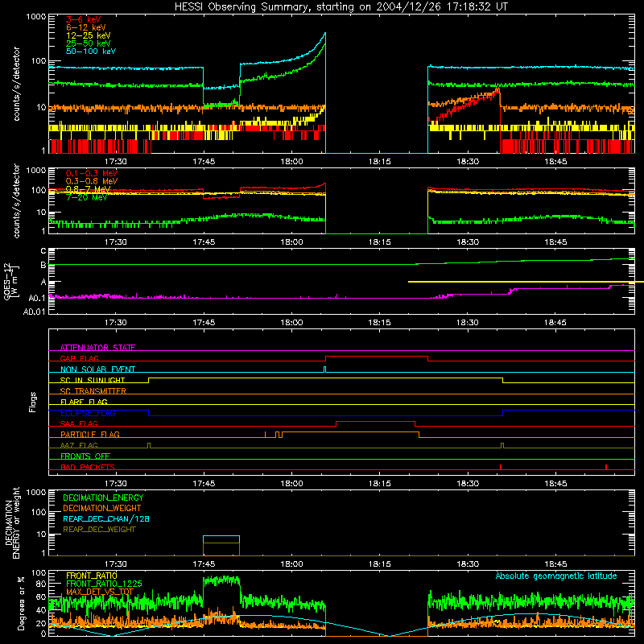Click the 18:15 tick label under the top plot
The image size is (644, 644).
379,162
